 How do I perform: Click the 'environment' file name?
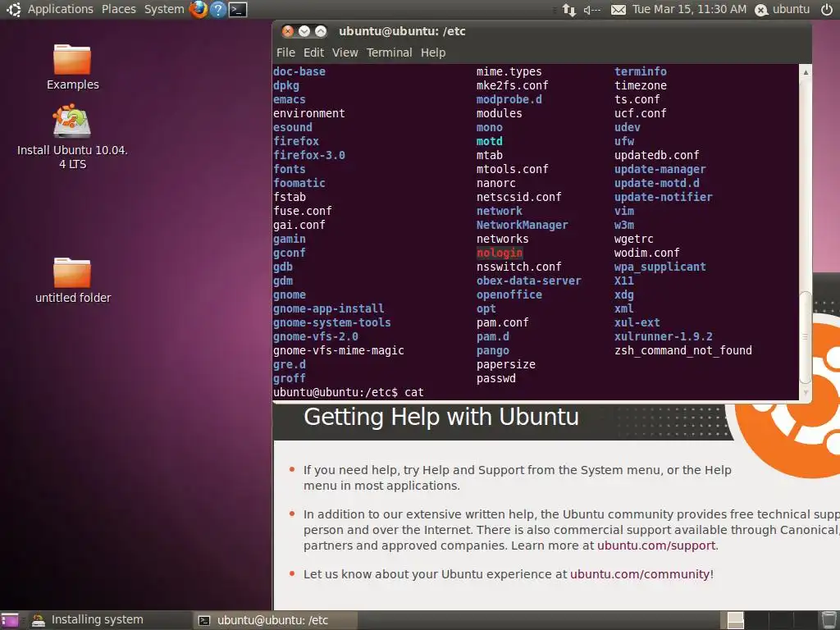click(x=309, y=113)
